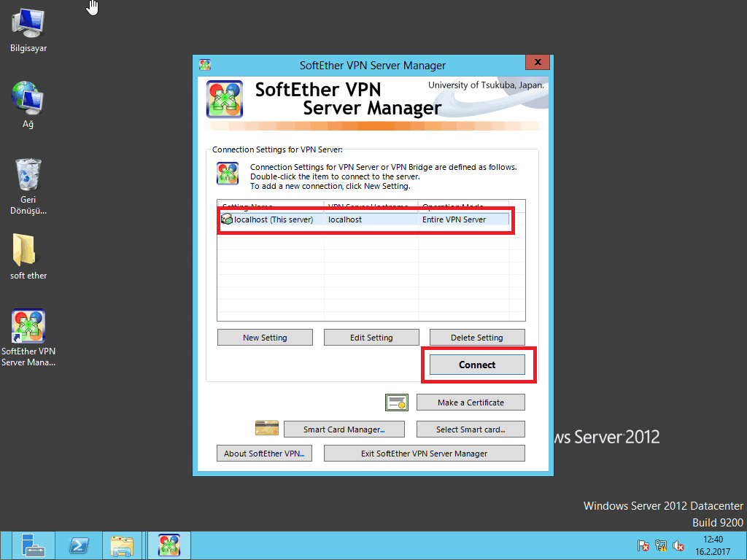747x560 pixels.
Task: Click Select Smart card button
Action: [x=471, y=429]
